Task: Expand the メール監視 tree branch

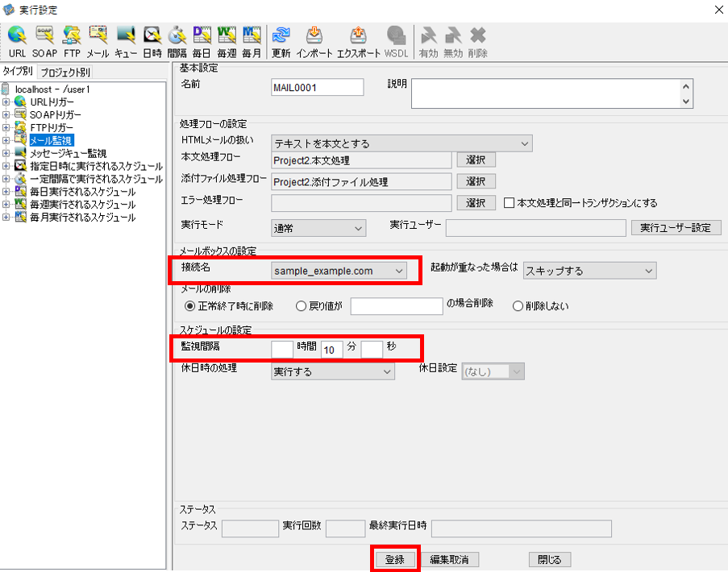Action: pos(6,140)
